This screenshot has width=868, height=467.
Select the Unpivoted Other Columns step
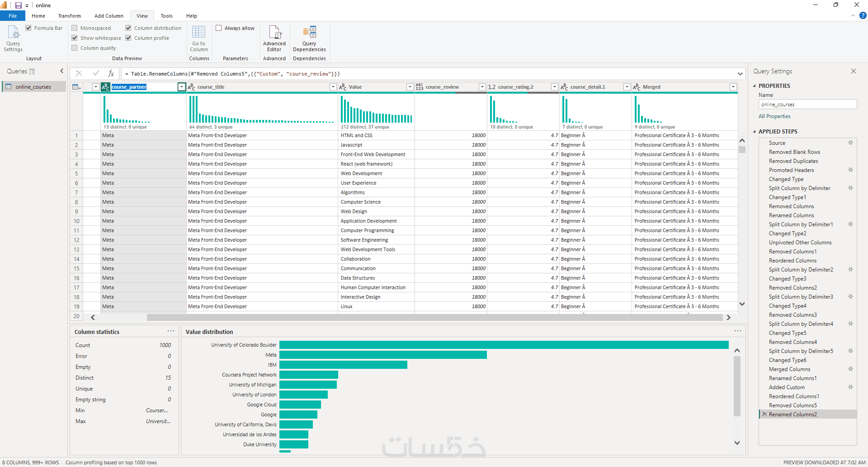(x=800, y=243)
